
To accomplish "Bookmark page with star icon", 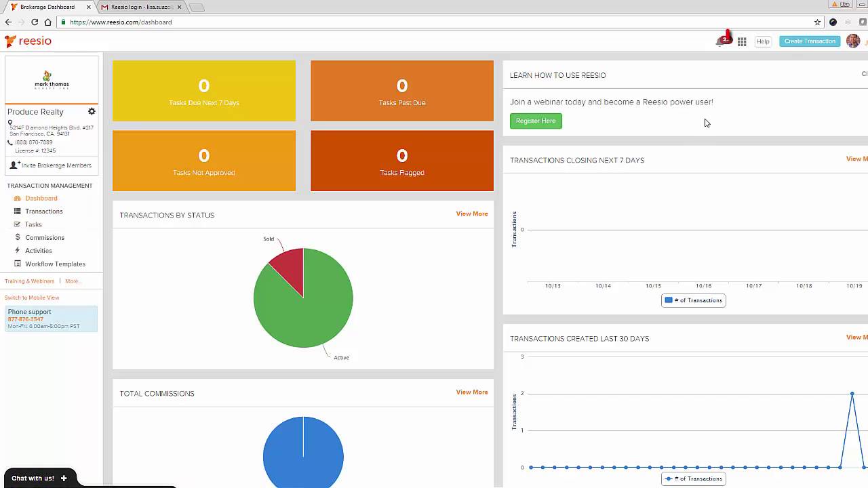I will click(x=817, y=22).
